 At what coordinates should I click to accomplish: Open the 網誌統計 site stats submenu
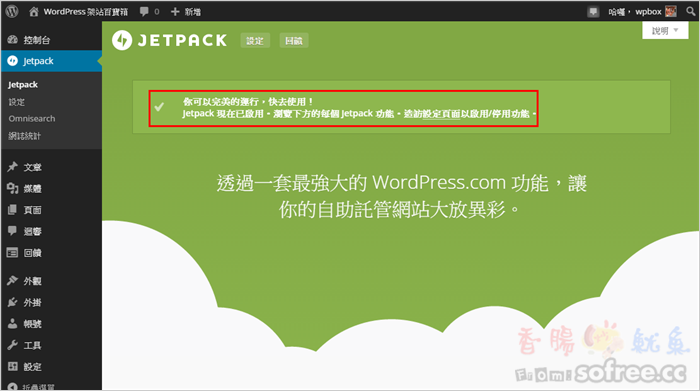coord(25,136)
